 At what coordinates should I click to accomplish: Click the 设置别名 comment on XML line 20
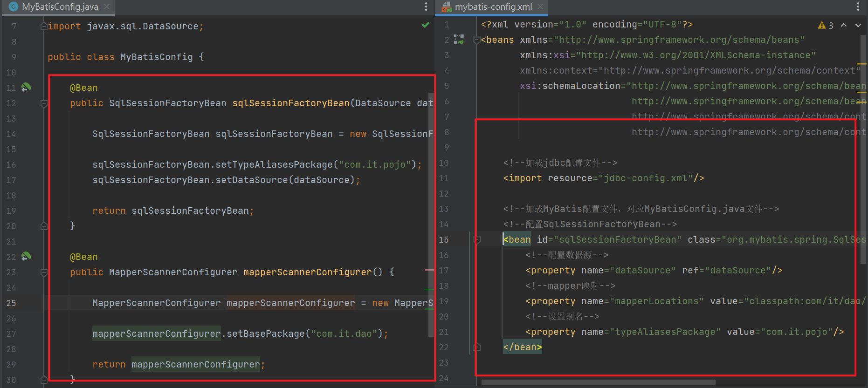[x=562, y=316]
